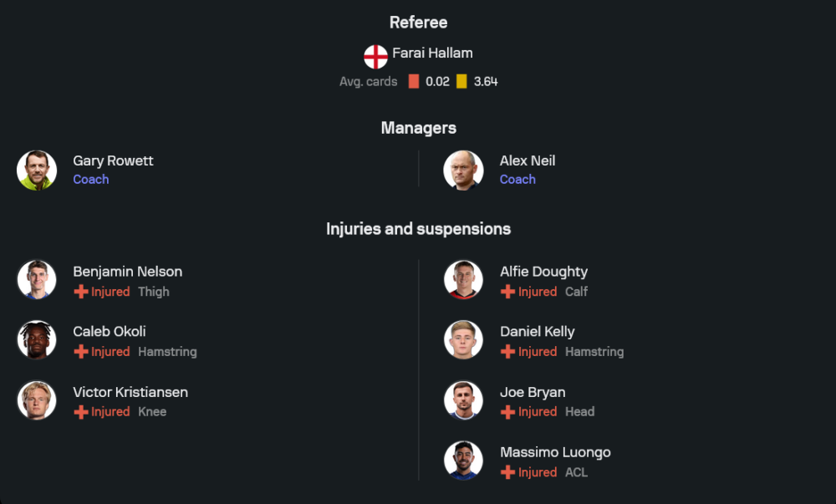Click the England flag icon beside the referee
The image size is (836, 504).
375,57
